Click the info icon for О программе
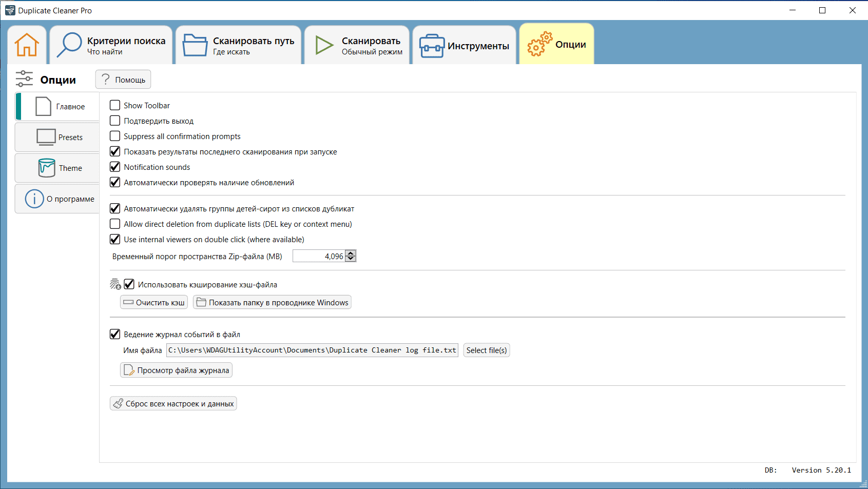Image resolution: width=868 pixels, height=489 pixels. (34, 199)
